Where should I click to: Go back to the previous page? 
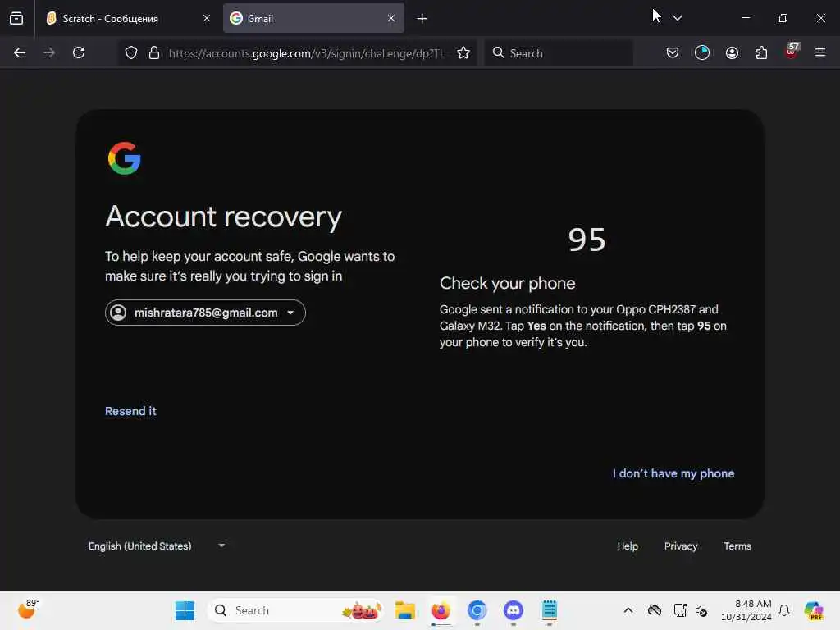point(20,52)
